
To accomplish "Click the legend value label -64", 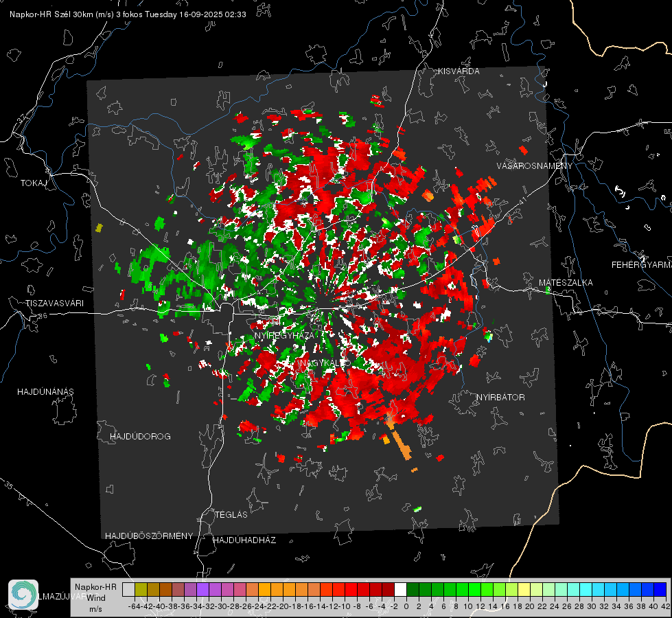I will [x=135, y=606].
